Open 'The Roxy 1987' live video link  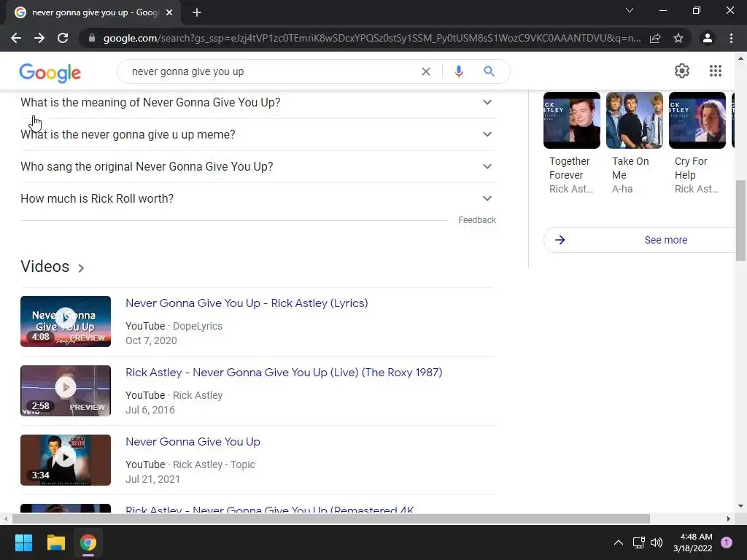coord(284,373)
